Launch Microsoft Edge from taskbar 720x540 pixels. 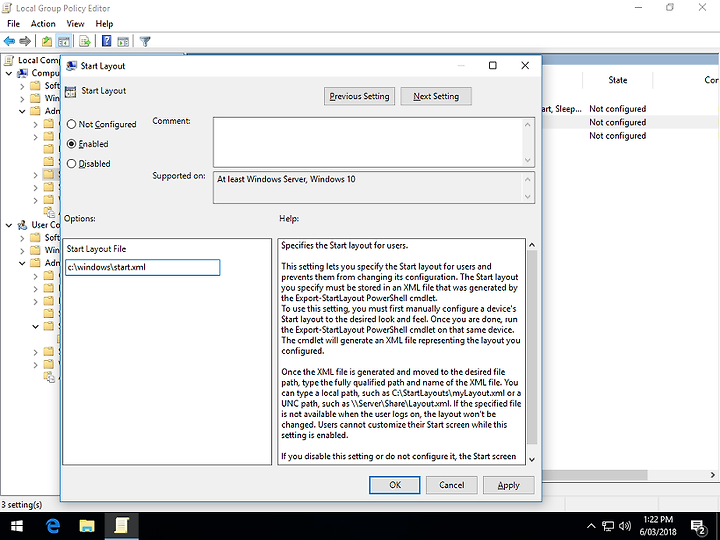tap(53, 526)
